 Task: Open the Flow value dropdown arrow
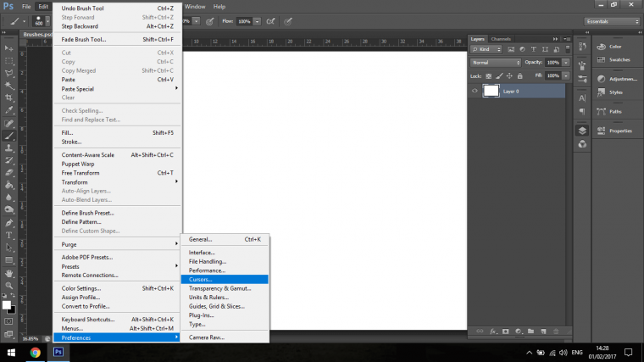pos(257,21)
